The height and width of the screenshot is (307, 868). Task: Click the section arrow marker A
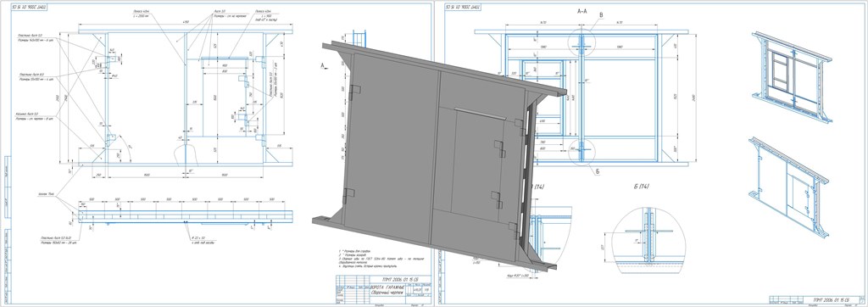324,65
